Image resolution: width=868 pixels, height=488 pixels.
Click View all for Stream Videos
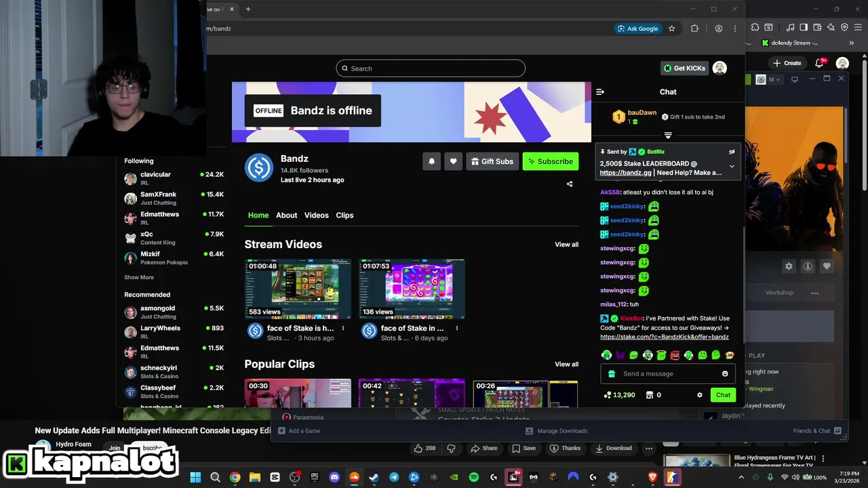[x=567, y=245]
